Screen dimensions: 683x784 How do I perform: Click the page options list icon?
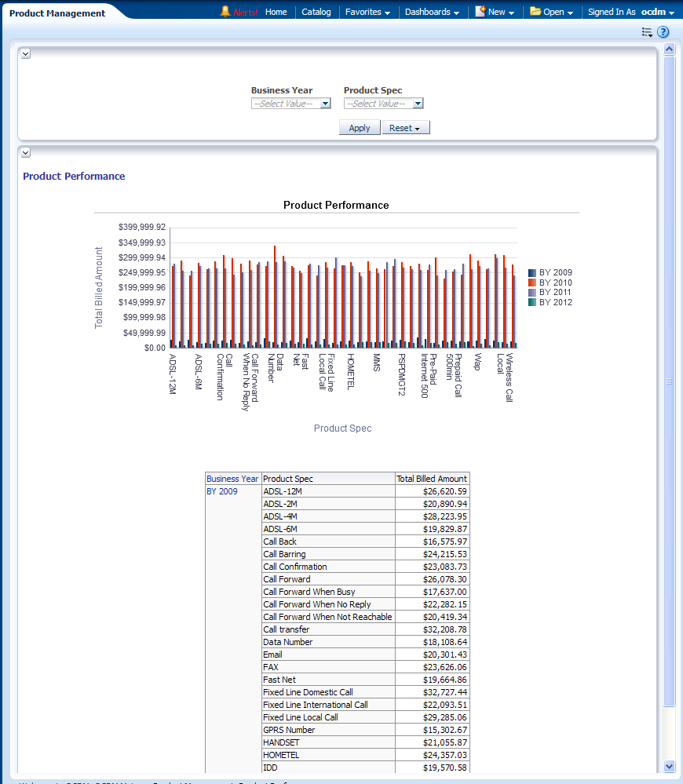(647, 32)
